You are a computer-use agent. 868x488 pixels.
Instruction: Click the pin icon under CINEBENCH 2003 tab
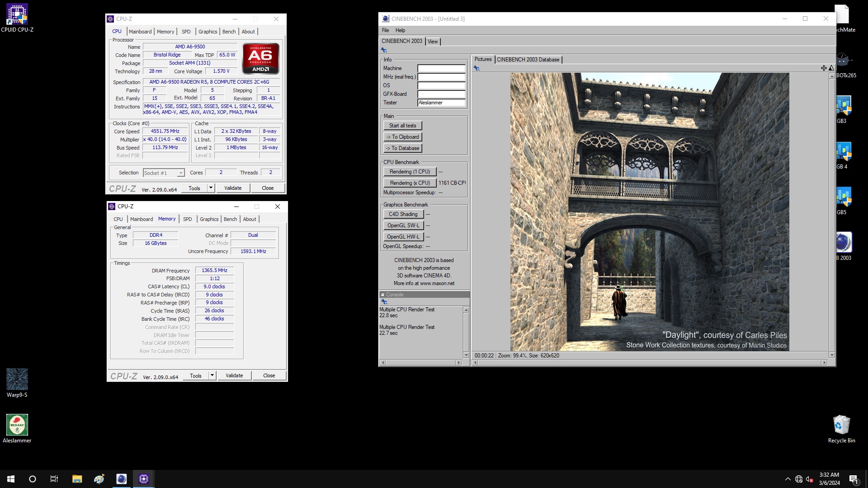pyautogui.click(x=384, y=50)
